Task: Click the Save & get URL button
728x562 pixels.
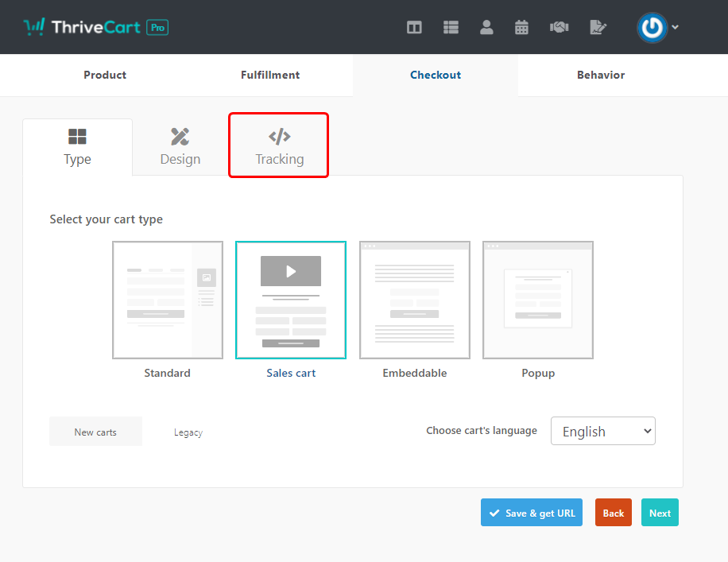Action: 532,513
